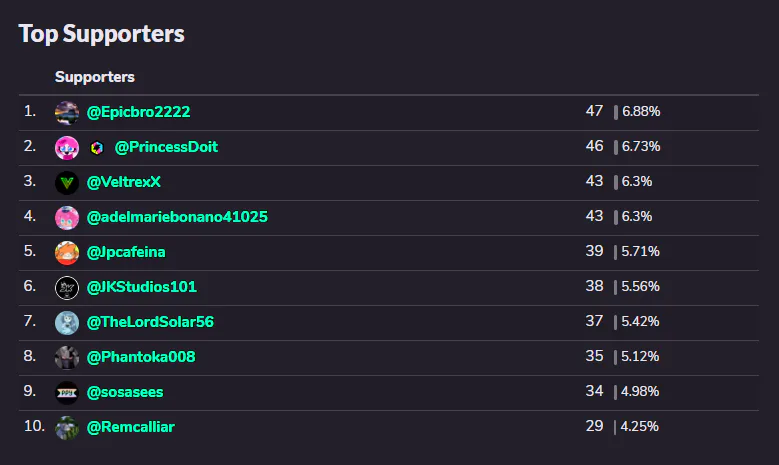Click the Phantoka008 avatar thumbnail

67,358
